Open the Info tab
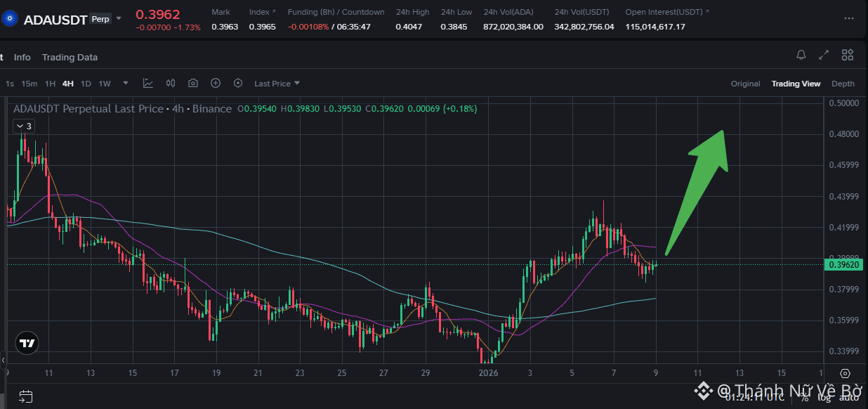The width and height of the screenshot is (868, 409). tap(22, 57)
